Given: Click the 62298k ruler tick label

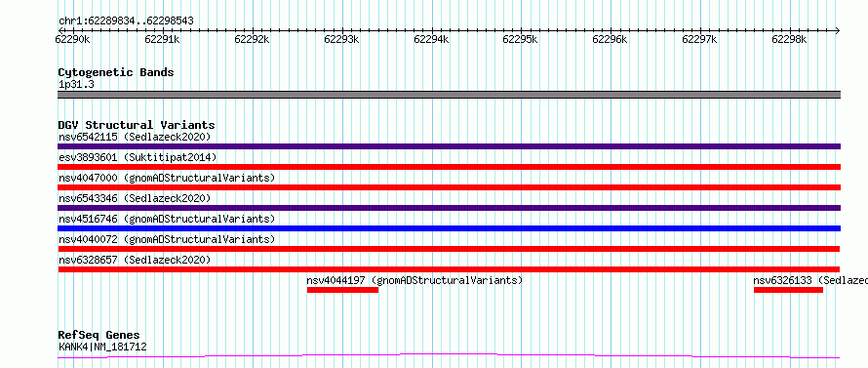Looking at the screenshot, I should pos(789,39).
